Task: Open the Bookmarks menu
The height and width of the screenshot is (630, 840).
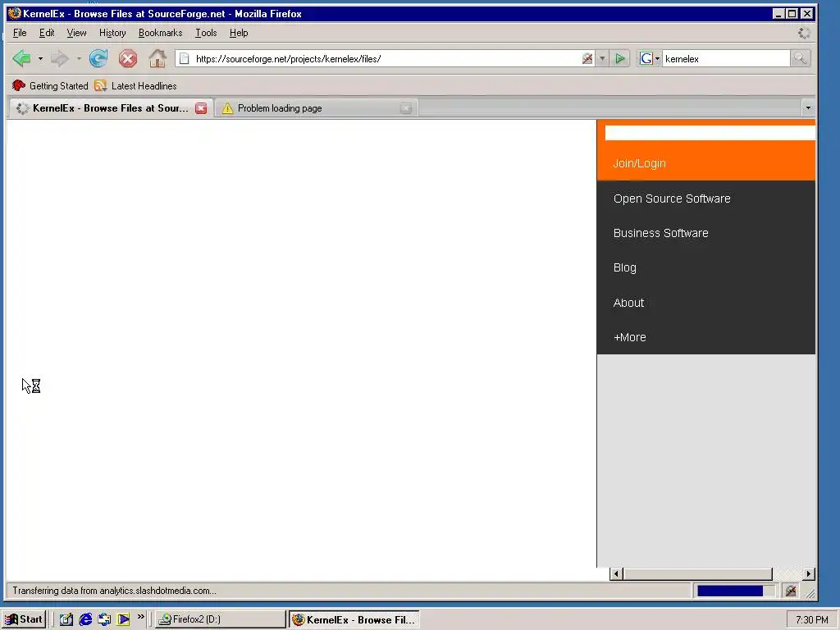Action: pos(160,33)
